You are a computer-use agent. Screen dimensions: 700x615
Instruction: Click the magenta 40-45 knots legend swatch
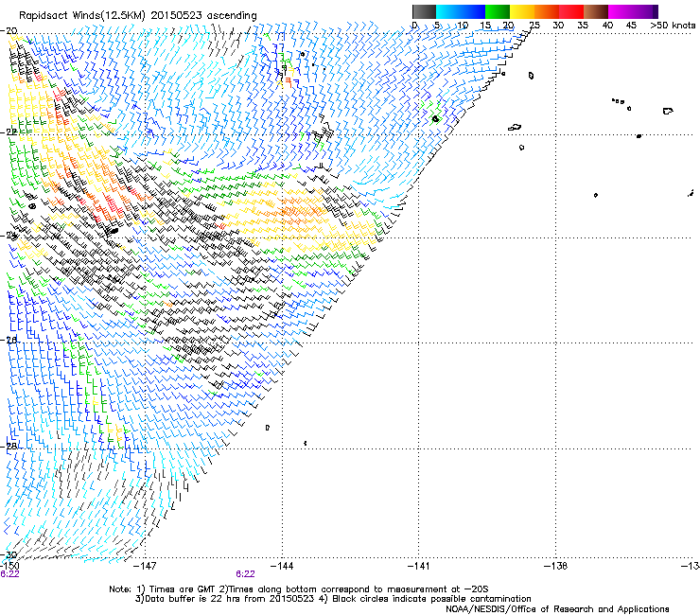point(621,11)
